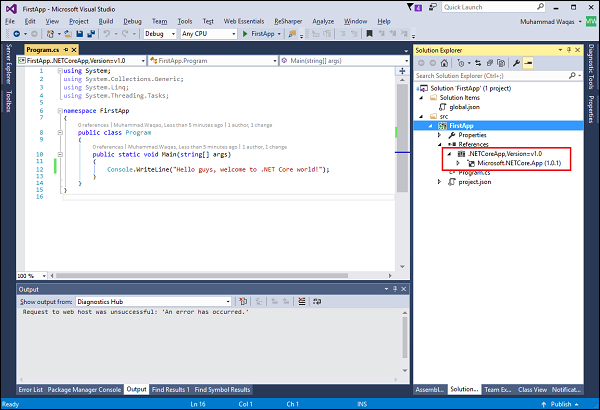Expand the project.json tree node
This screenshot has width=600, height=410.
[438, 181]
